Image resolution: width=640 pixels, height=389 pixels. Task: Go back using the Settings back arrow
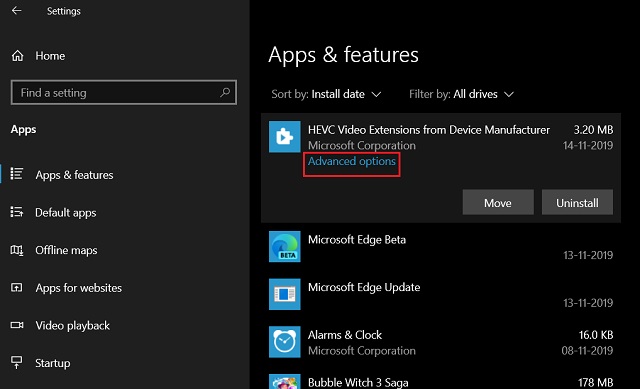[16, 11]
